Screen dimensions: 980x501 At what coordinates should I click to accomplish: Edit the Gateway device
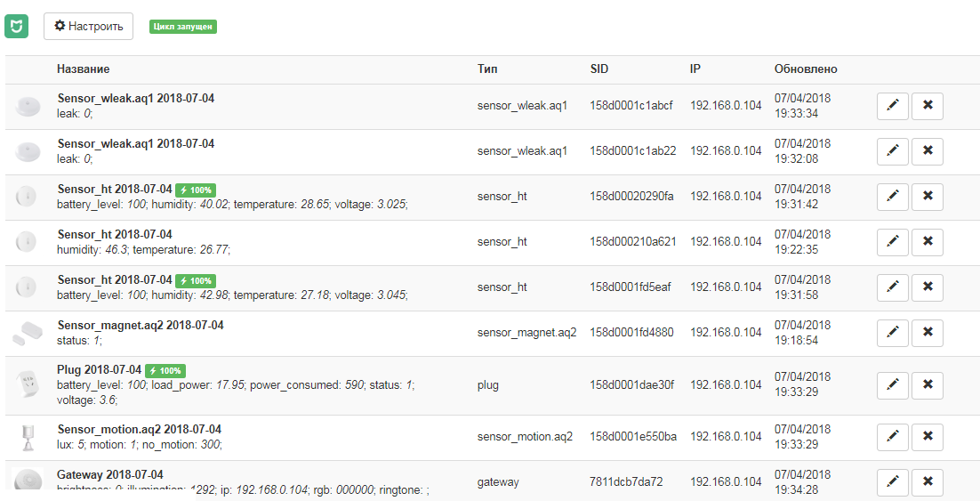pos(892,482)
